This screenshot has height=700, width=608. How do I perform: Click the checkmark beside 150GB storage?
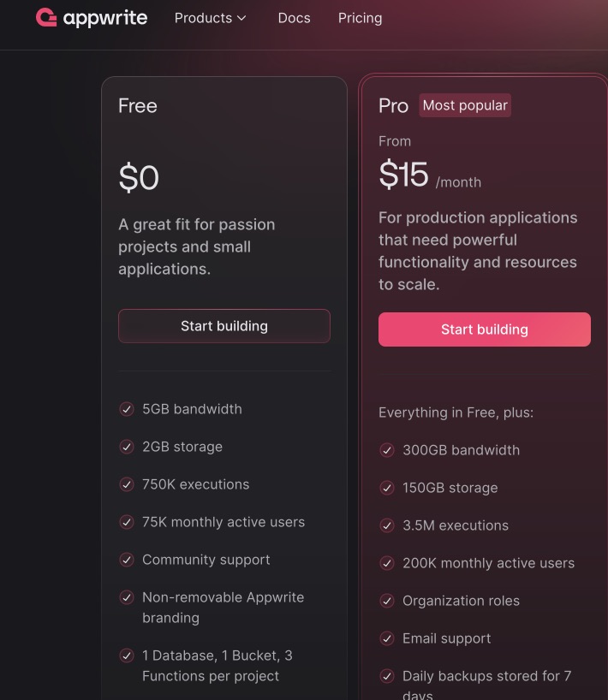(x=387, y=488)
